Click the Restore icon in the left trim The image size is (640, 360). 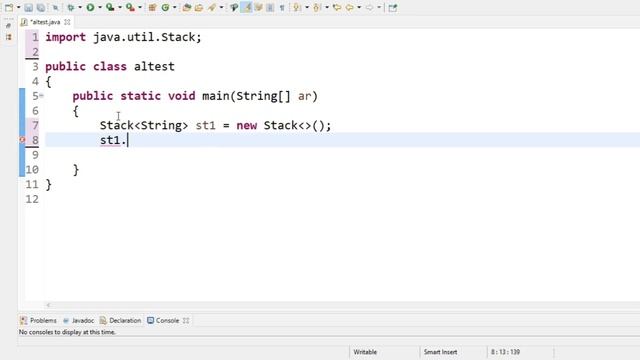point(9,25)
